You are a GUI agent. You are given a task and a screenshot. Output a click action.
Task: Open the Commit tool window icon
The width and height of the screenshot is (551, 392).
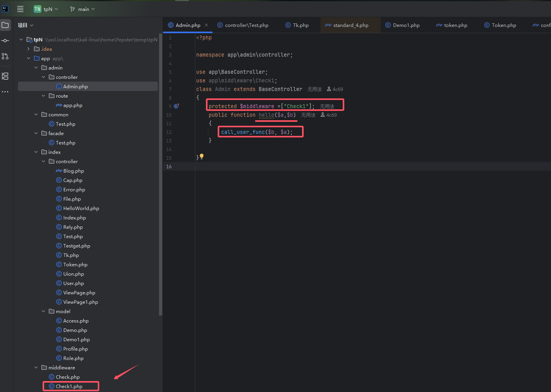click(5, 41)
